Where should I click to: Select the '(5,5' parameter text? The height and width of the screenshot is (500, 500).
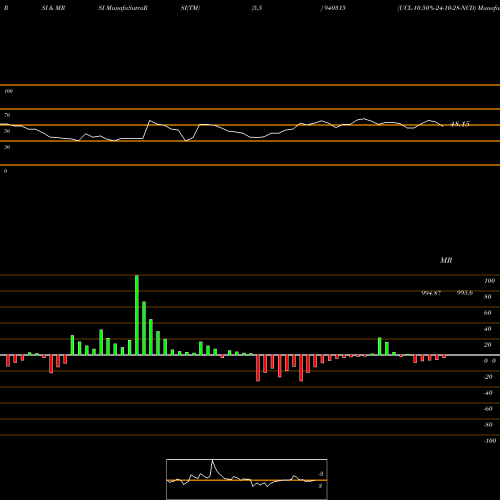(x=257, y=8)
